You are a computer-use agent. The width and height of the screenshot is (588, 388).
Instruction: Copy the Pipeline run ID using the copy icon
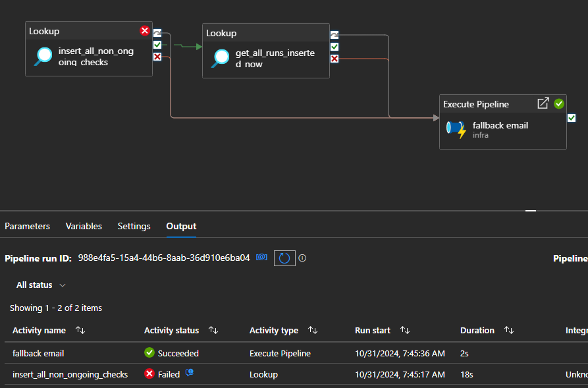coord(261,258)
